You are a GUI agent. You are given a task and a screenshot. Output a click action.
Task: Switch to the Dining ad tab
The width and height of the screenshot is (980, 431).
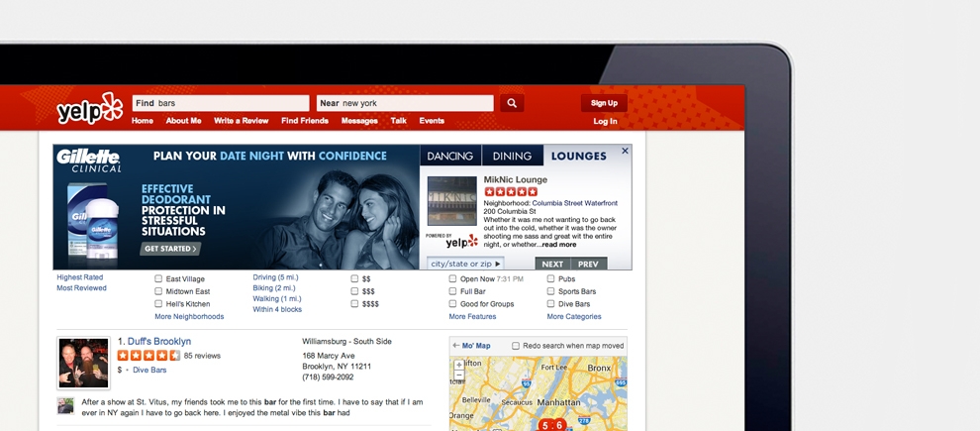pos(512,157)
